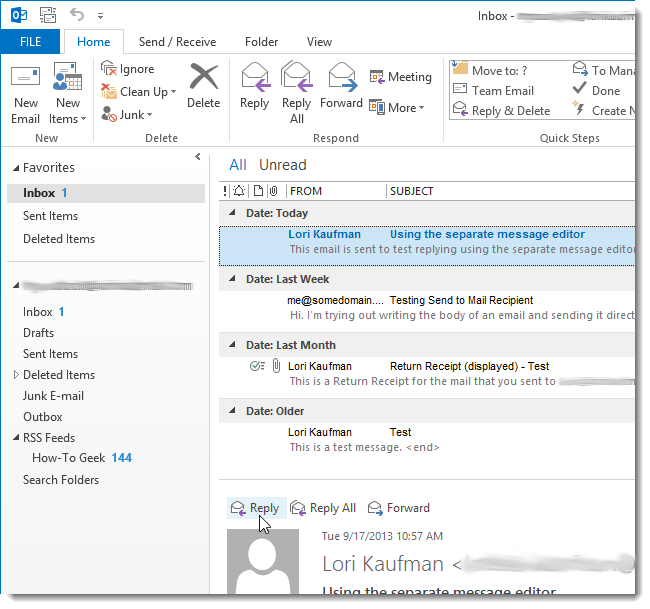Reply with a Meeting
The width and height of the screenshot is (650, 609).
tap(401, 77)
